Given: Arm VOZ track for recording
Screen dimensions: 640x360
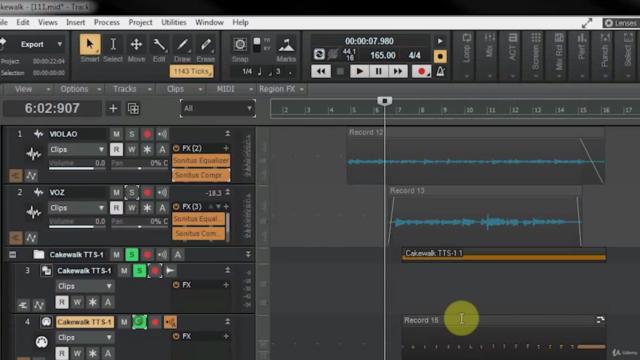Looking at the screenshot, I should pos(147,192).
